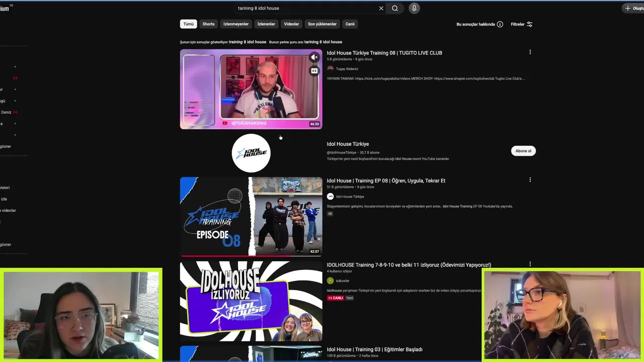Search instead for 'tarining 8 idol house' link
This screenshot has height=362, width=644.
[323, 42]
